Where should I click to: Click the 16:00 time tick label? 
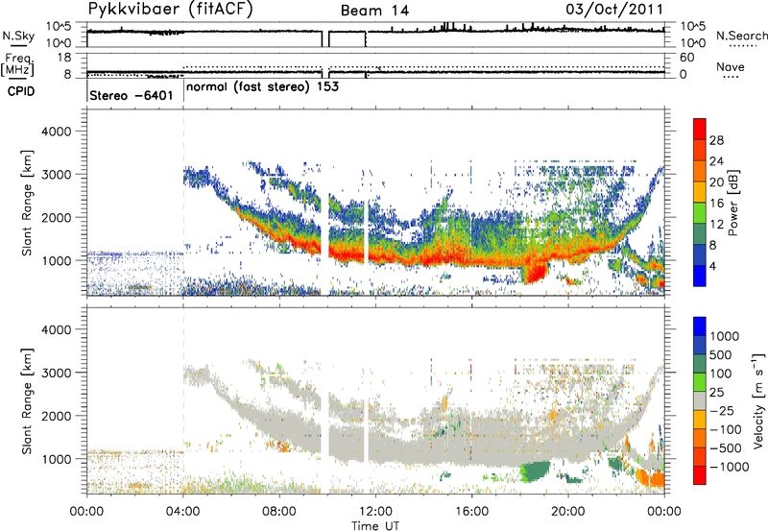tap(471, 512)
